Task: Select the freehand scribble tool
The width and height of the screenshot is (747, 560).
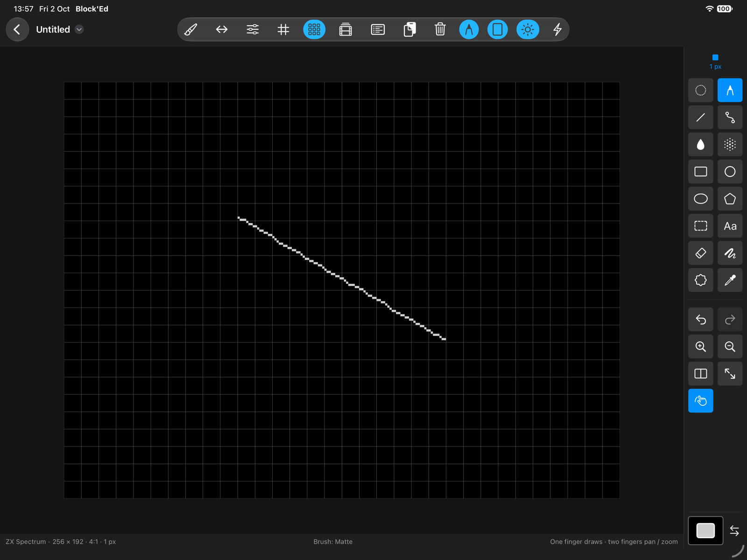Action: [x=730, y=253]
